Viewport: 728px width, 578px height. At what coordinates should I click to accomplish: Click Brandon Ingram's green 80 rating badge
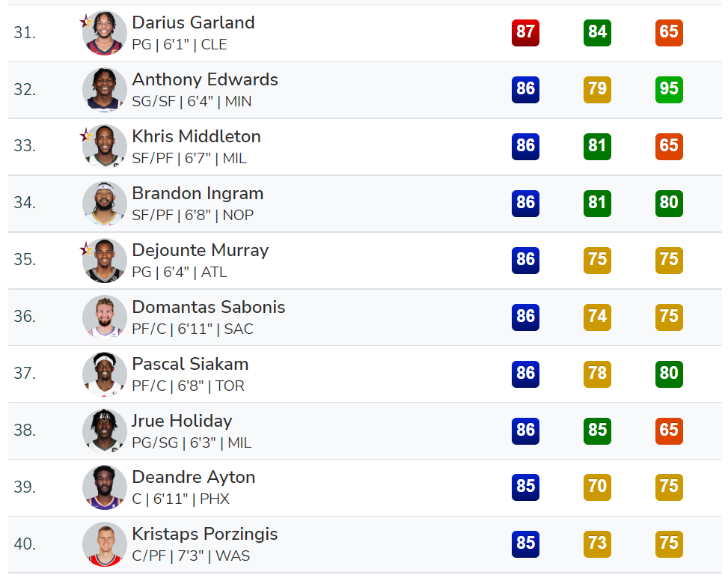pos(669,203)
